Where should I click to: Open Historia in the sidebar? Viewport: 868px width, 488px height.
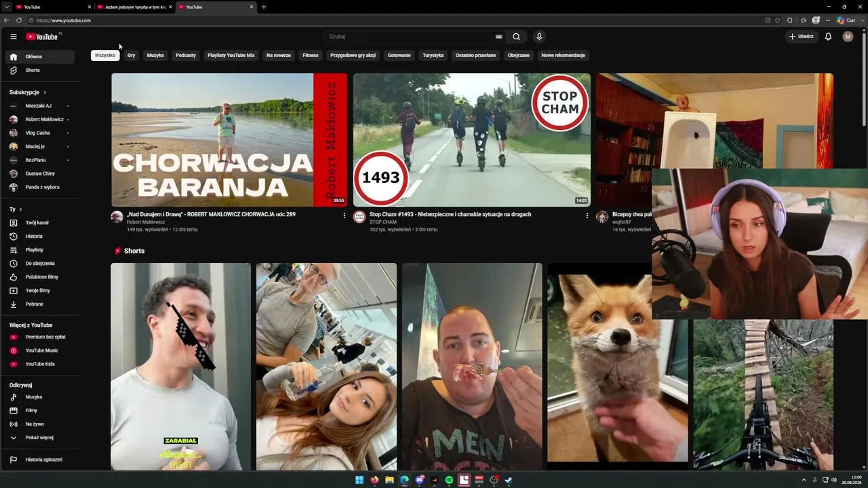tap(41, 237)
